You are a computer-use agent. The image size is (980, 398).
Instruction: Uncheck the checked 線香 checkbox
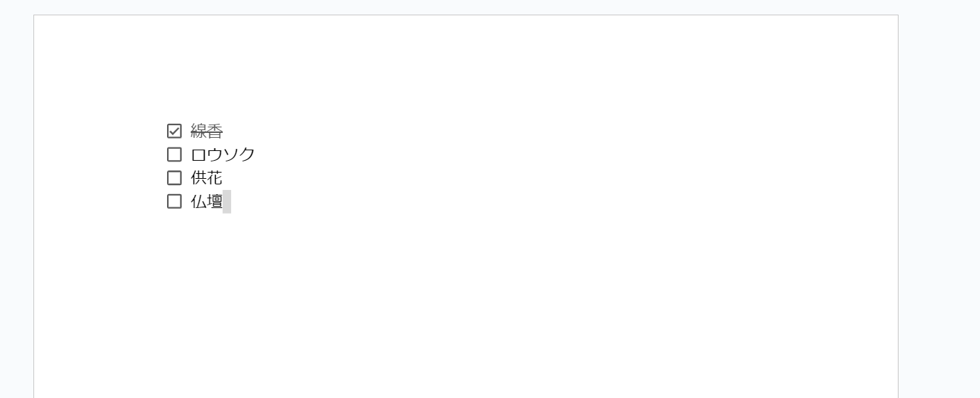pos(174,131)
